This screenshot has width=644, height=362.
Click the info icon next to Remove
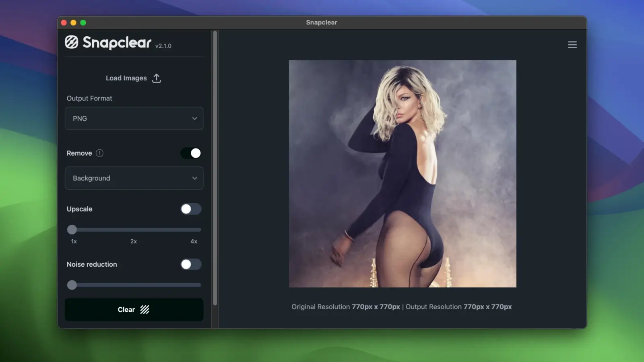pyautogui.click(x=99, y=153)
